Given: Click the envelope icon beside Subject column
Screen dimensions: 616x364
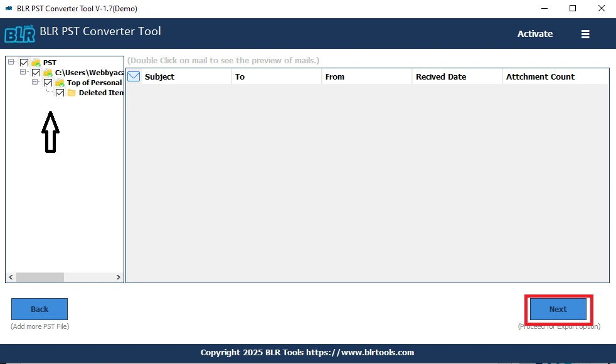Looking at the screenshot, I should [x=133, y=76].
